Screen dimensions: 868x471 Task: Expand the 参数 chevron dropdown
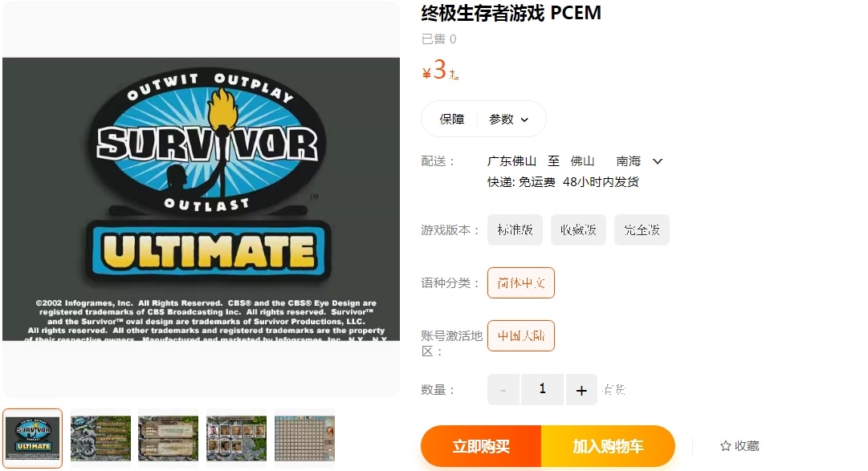click(524, 120)
